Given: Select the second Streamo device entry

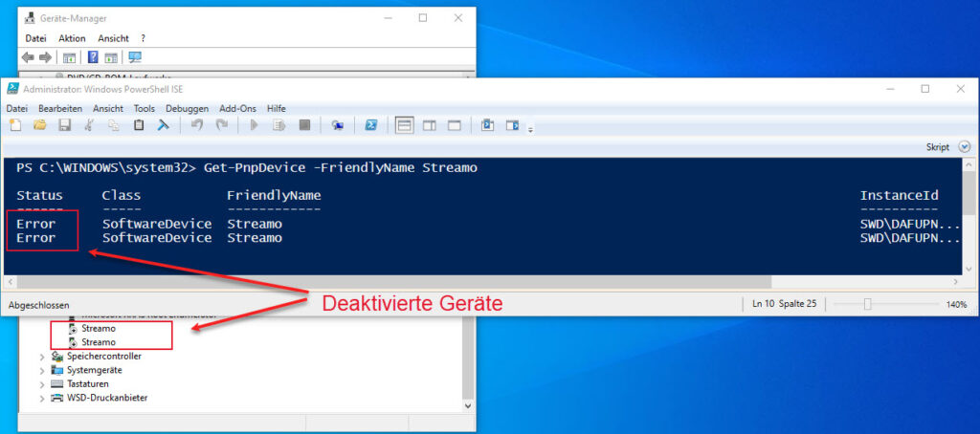Looking at the screenshot, I should pyautogui.click(x=99, y=342).
